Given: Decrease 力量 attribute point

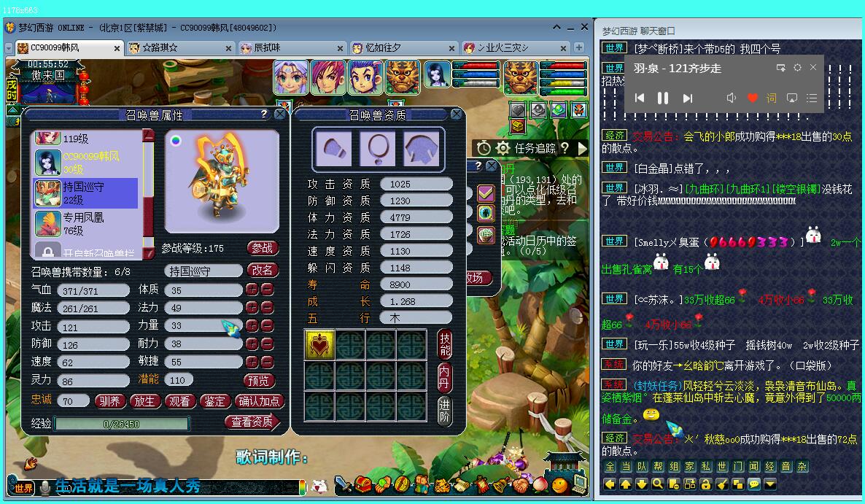Looking at the screenshot, I should click(267, 325).
